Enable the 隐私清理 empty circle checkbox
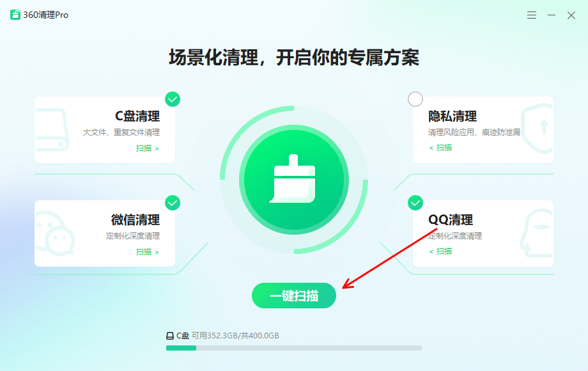 pyautogui.click(x=415, y=99)
